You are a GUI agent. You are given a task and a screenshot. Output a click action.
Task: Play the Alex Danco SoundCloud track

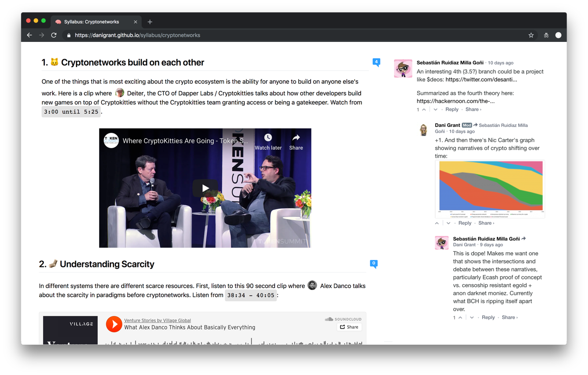[x=114, y=324]
